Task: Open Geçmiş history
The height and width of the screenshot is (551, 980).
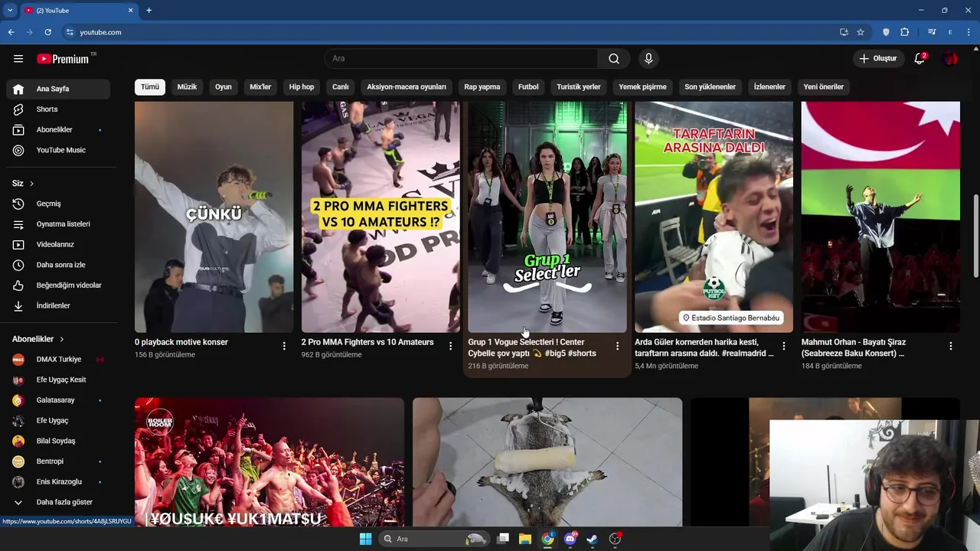Action: pos(58,204)
